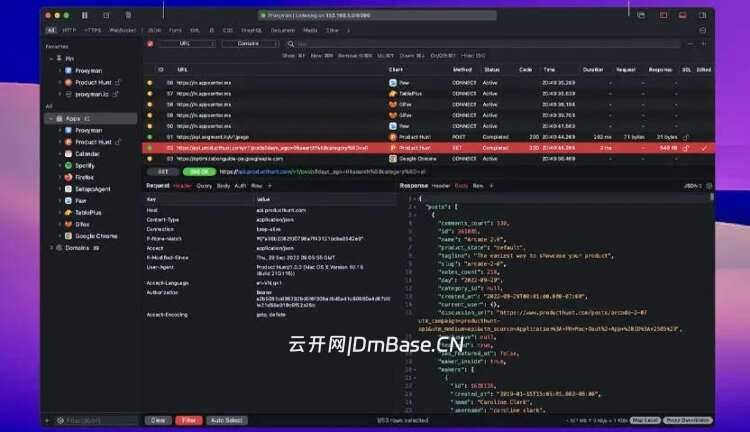This screenshot has height=432, width=750.
Task: Sort by the Method column header
Action: pos(463,70)
